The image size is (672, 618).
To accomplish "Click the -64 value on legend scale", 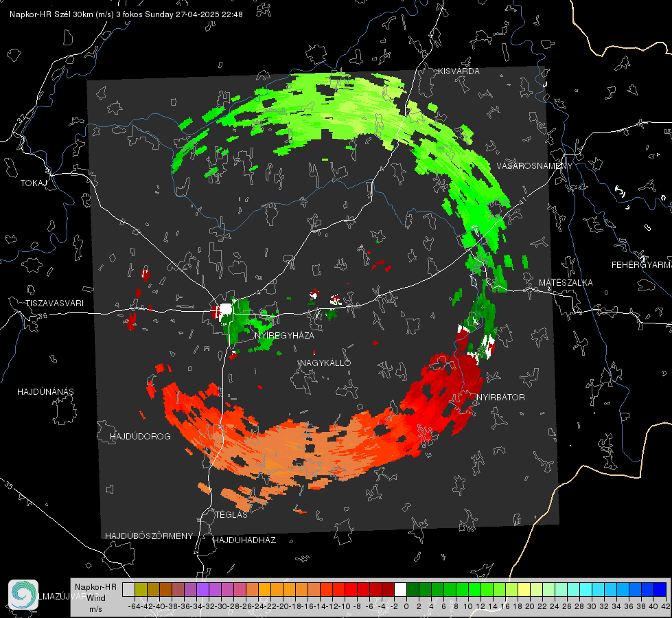I will (x=134, y=606).
